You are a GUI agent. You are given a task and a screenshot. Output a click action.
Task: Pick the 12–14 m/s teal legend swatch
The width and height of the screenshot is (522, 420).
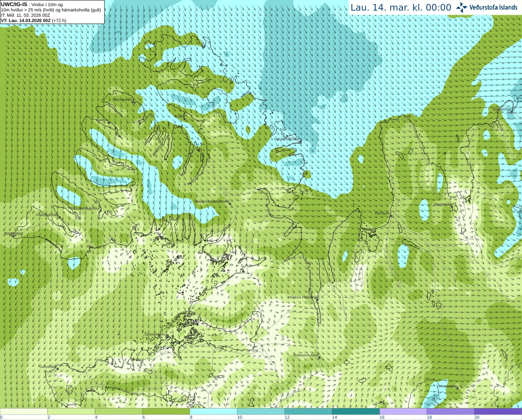pos(308,411)
